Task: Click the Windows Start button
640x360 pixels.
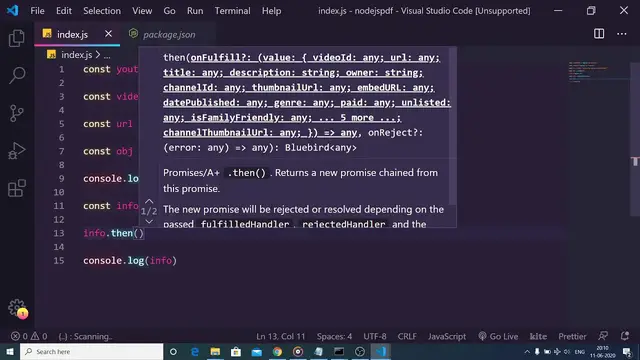Action: [10, 351]
